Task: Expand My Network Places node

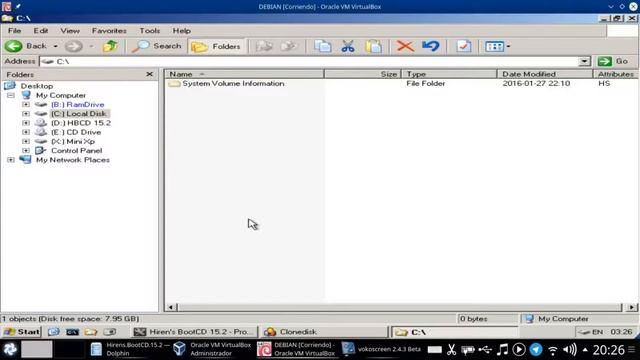Action: tap(11, 160)
